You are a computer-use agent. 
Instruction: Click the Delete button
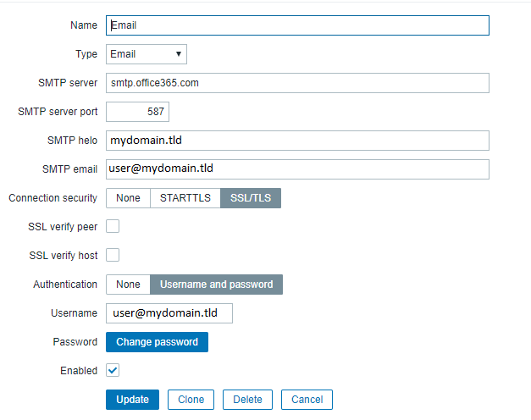[247, 400]
